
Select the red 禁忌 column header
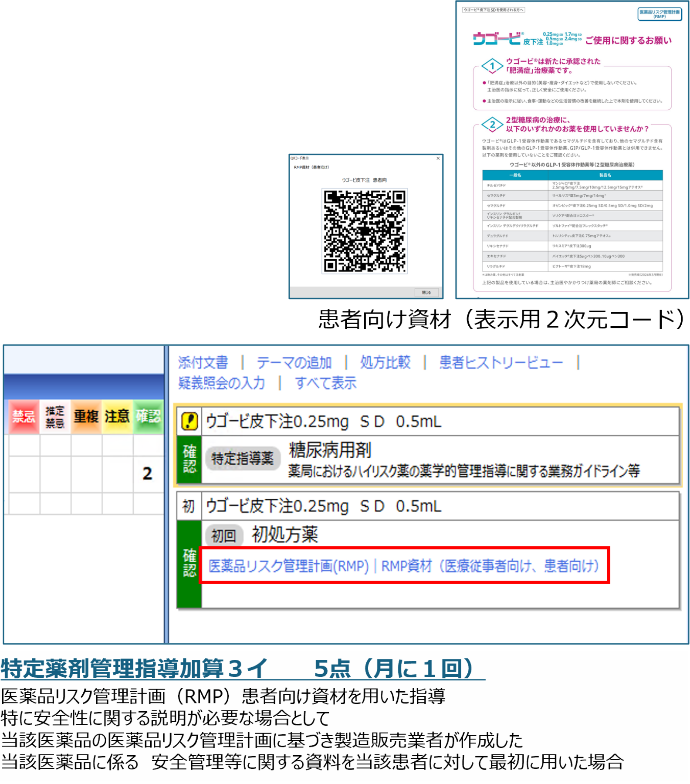tap(24, 417)
